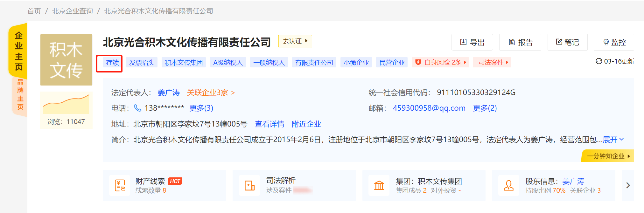644x213 pixels.
Task: Click 附近企业 link
Action: (306, 124)
